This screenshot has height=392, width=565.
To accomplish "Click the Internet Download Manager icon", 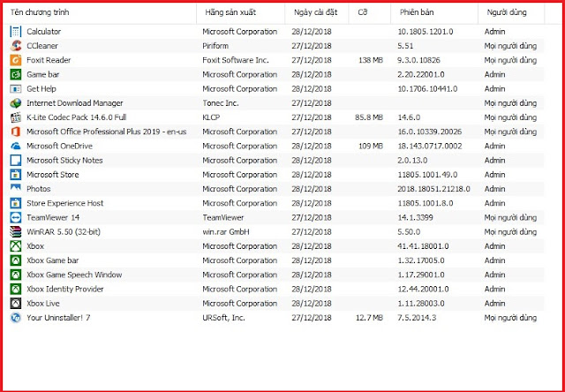I will click(16, 103).
